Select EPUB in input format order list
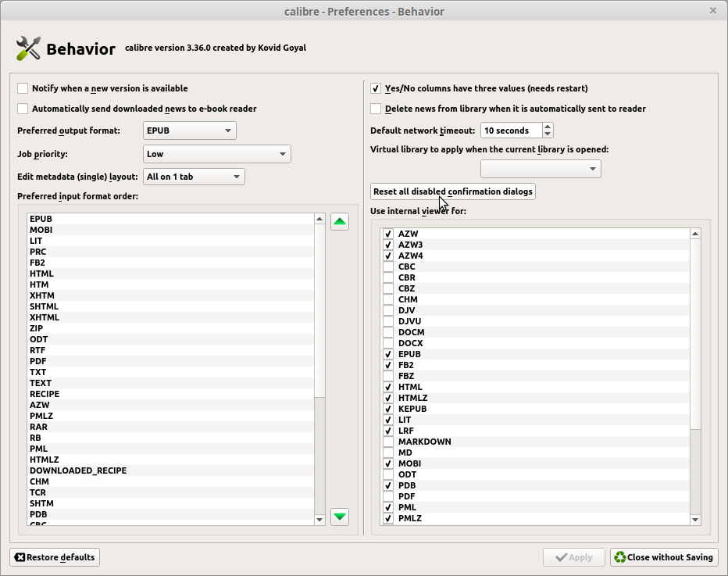The height and width of the screenshot is (576, 728). [171, 219]
